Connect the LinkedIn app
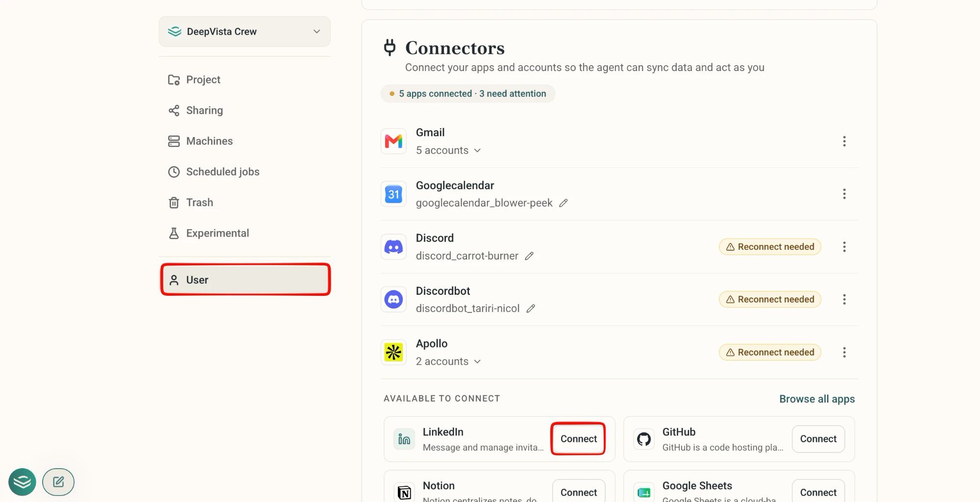Viewport: 980px width, 502px height. point(578,439)
